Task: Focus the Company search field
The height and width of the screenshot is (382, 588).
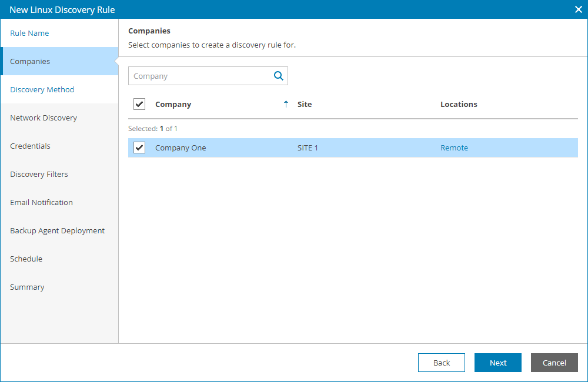Action: point(199,76)
